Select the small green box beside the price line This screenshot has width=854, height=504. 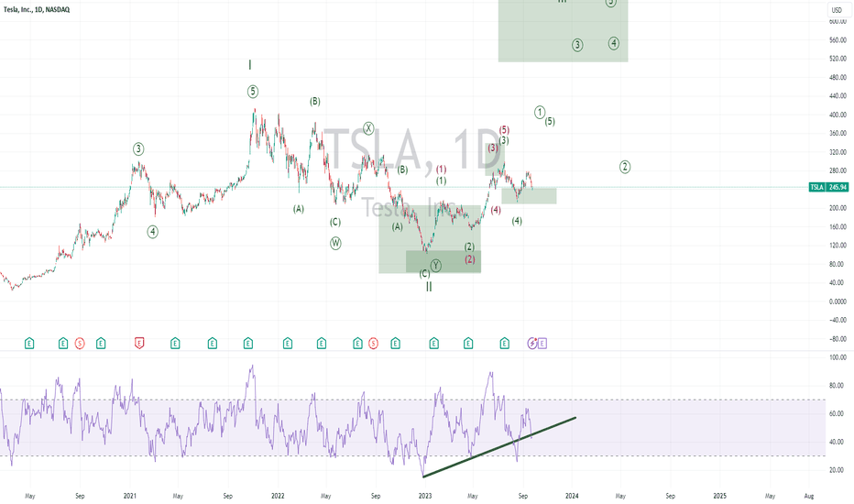(529, 196)
